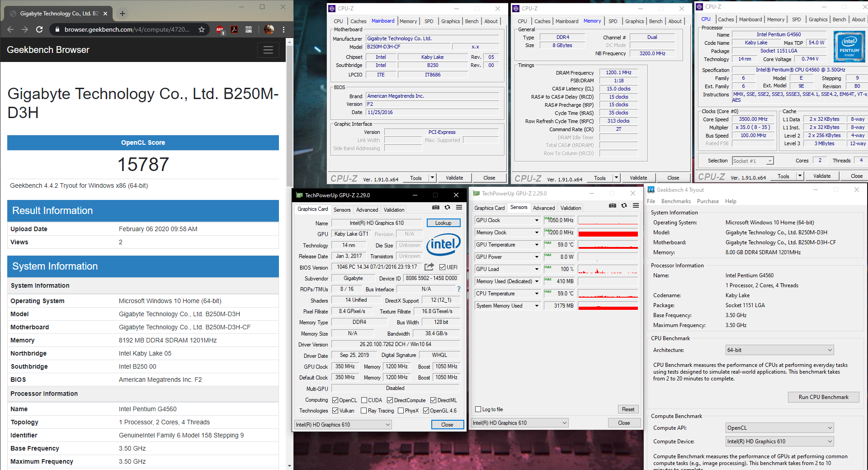Enable the Ray Tracing checkbox
The height and width of the screenshot is (470, 868).
pos(364,411)
